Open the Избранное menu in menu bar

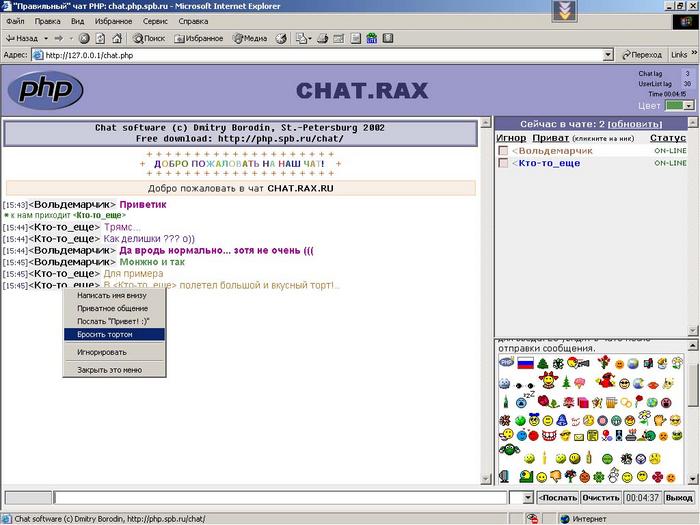tap(113, 21)
